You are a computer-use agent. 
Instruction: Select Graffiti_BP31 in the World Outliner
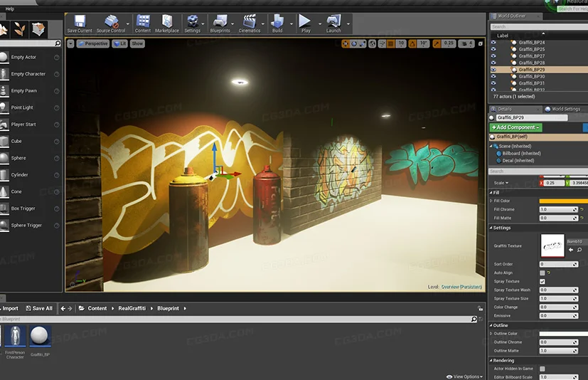531,83
